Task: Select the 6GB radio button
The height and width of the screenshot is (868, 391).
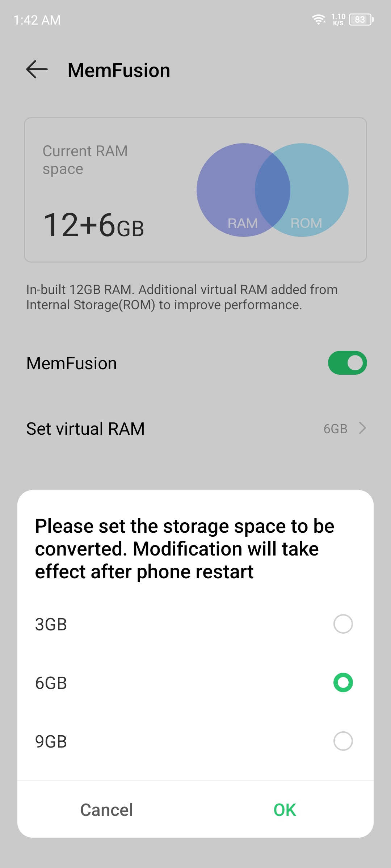Action: (x=343, y=682)
